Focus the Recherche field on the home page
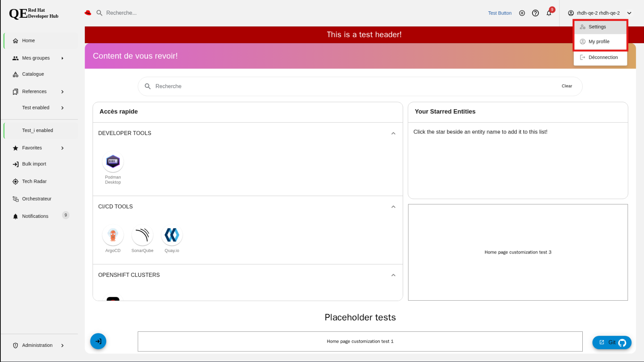 [x=355, y=86]
